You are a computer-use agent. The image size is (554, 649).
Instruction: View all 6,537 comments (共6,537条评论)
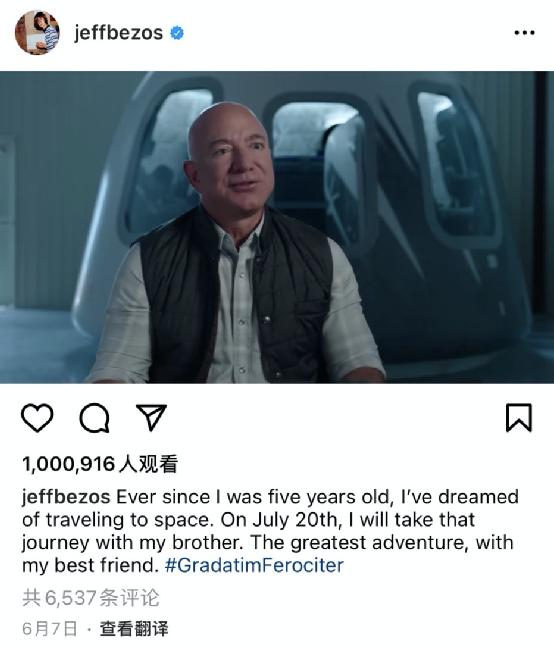pos(91,598)
